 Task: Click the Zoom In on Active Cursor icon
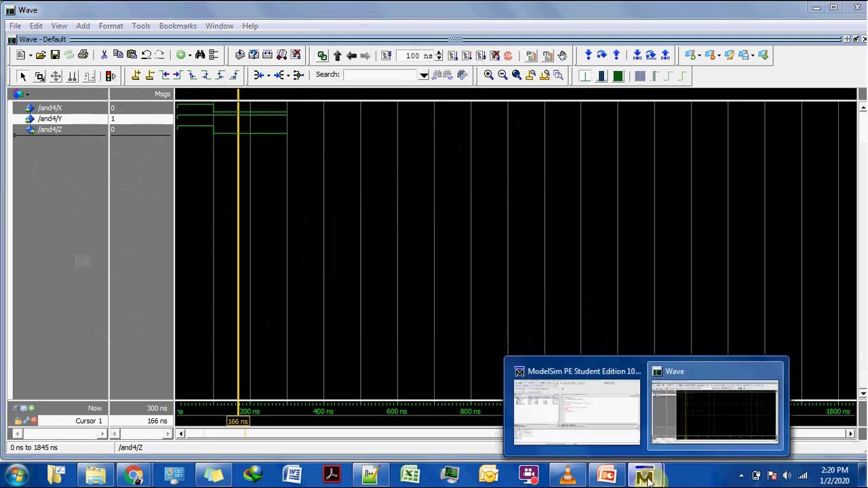pos(530,75)
